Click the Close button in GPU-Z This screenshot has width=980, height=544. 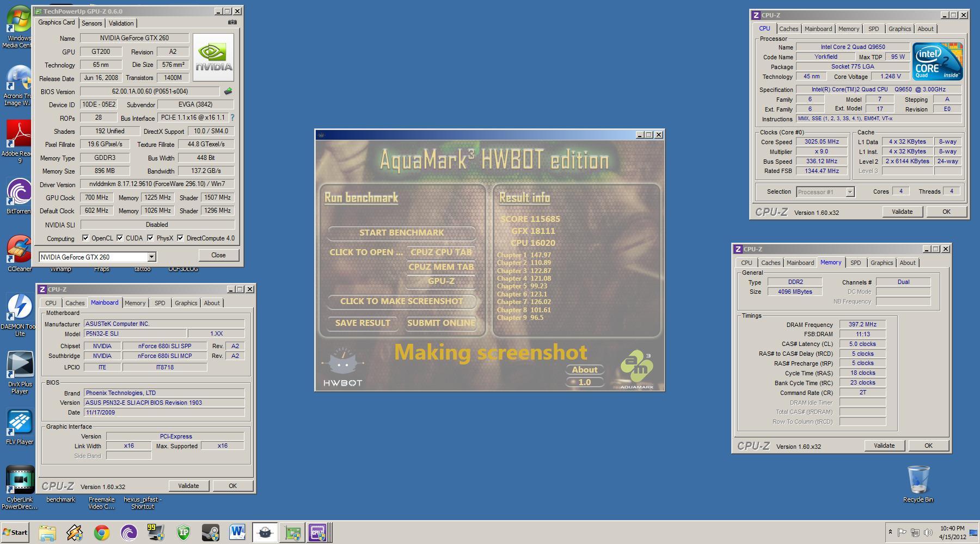[218, 255]
